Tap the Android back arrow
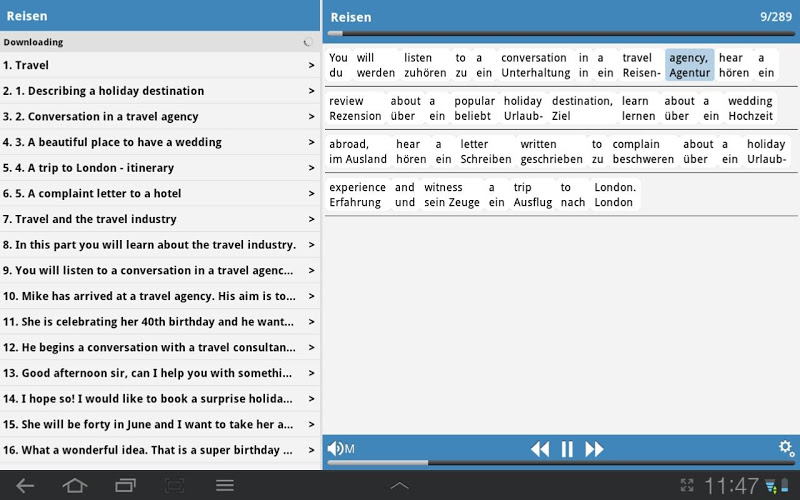Screen dimensions: 800x500 tap(24, 486)
